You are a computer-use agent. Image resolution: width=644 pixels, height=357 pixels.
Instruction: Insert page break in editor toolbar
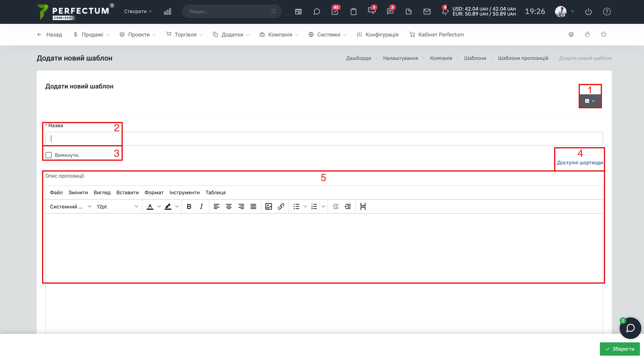pos(363,206)
